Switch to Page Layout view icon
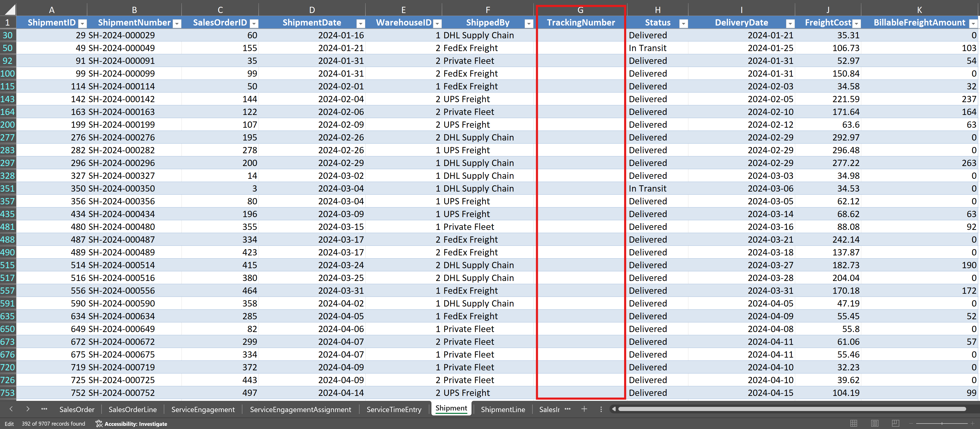Image resolution: width=980 pixels, height=429 pixels. click(875, 423)
